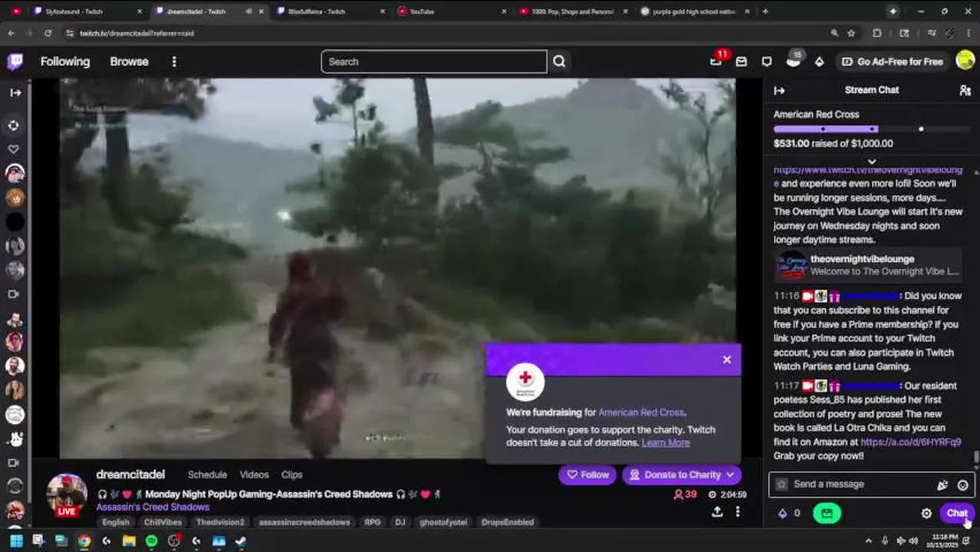The image size is (980, 552).
Task: Open Donate to Charity dropdown
Action: coord(682,475)
